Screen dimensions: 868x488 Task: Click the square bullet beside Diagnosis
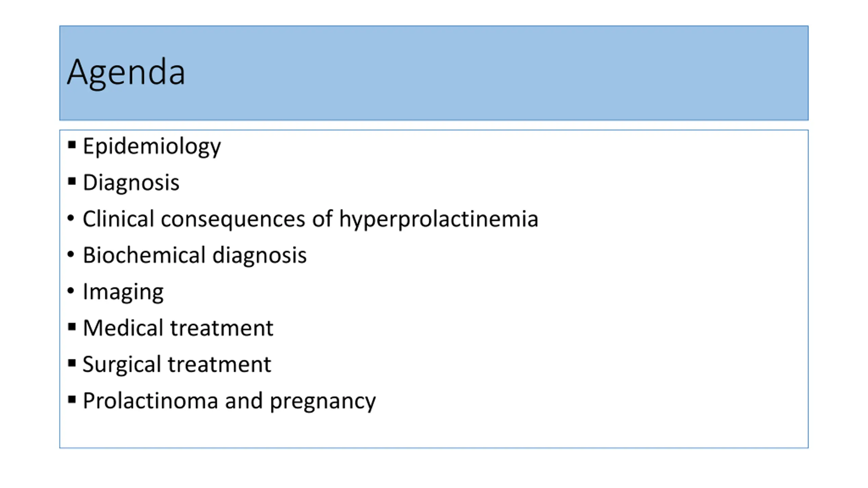click(x=72, y=181)
